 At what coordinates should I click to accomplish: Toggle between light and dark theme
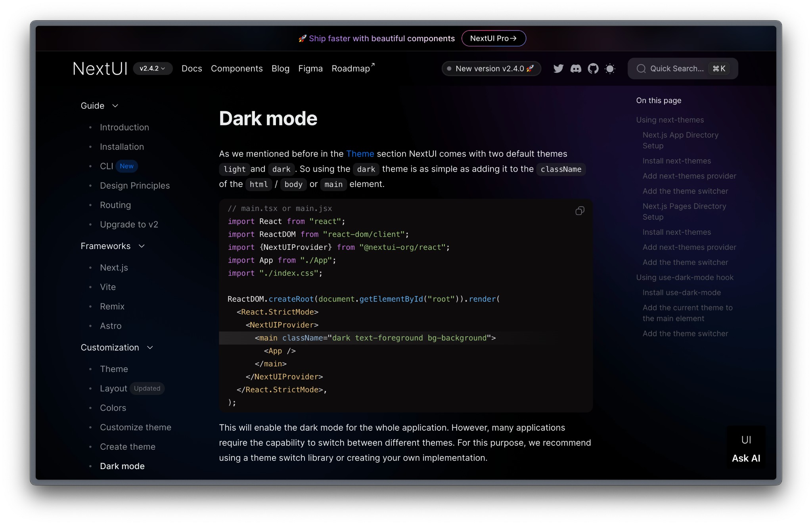610,68
